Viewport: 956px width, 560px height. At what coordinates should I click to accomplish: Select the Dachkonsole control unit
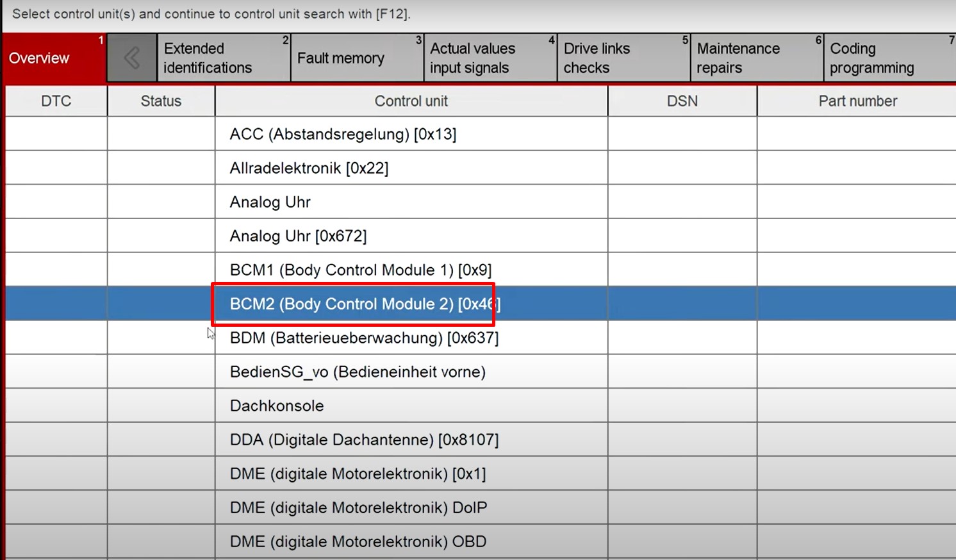coord(277,406)
